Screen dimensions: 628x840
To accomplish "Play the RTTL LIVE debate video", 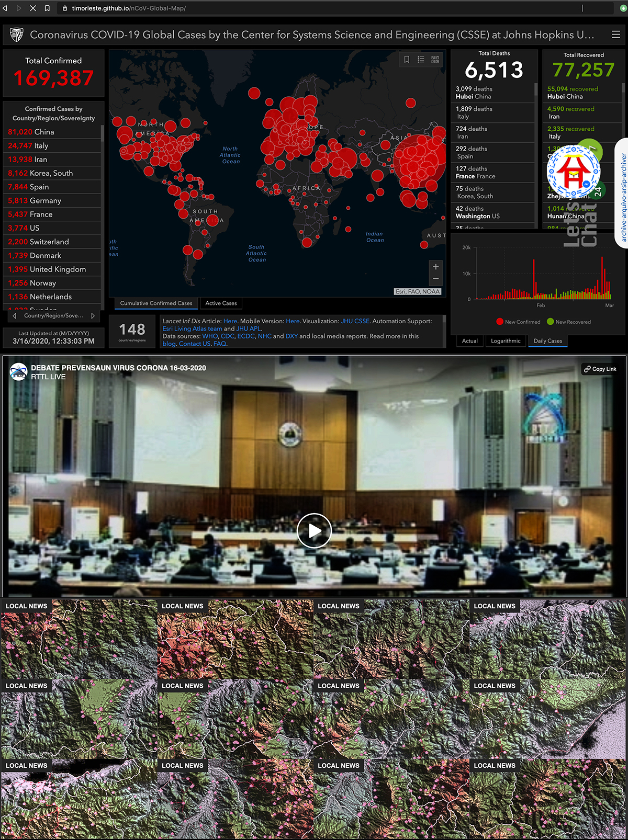I will tap(314, 531).
